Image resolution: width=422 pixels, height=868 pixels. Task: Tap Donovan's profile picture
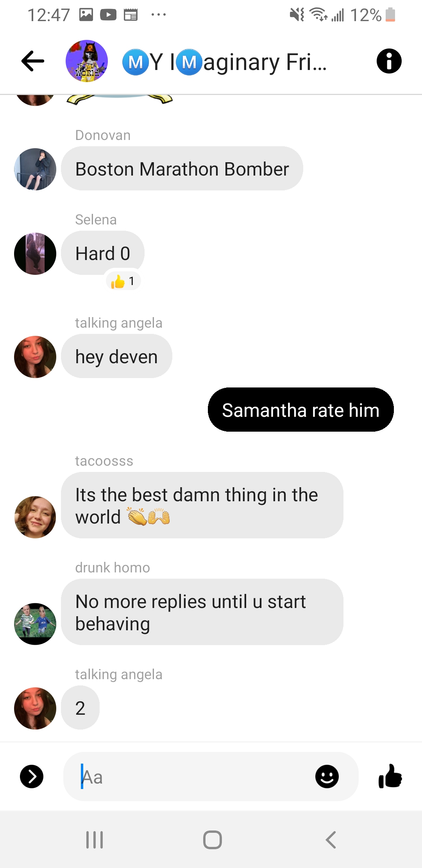click(x=35, y=169)
